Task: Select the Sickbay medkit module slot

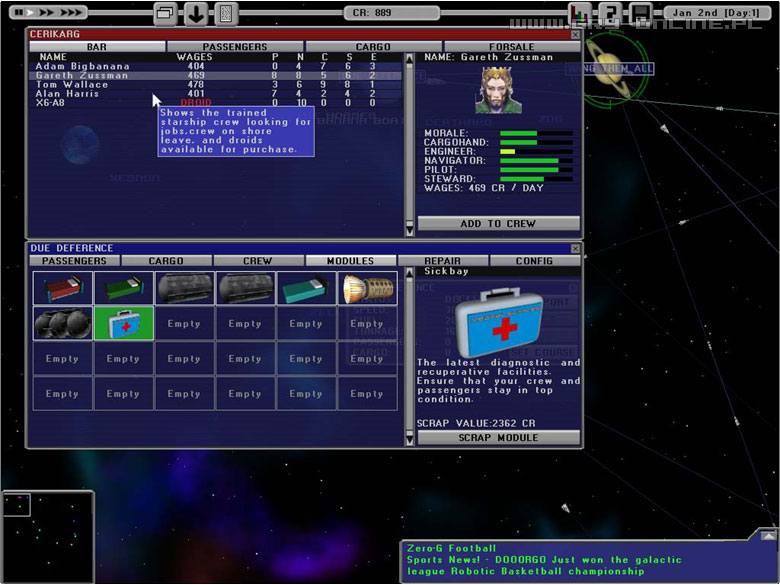Action: click(124, 323)
